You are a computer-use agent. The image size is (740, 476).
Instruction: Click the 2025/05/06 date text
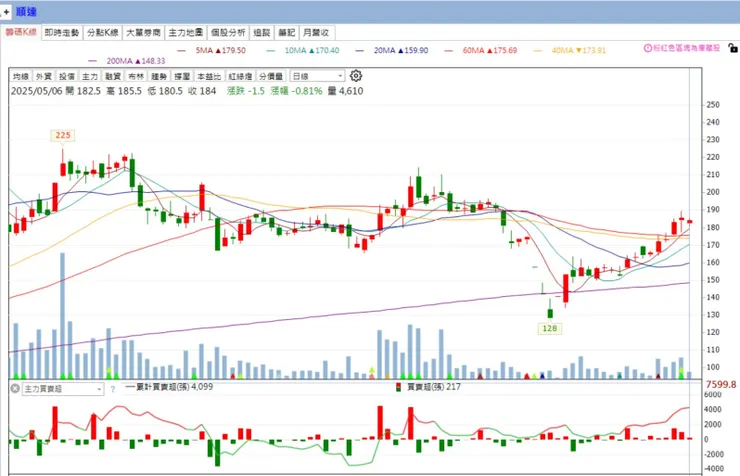(37, 91)
